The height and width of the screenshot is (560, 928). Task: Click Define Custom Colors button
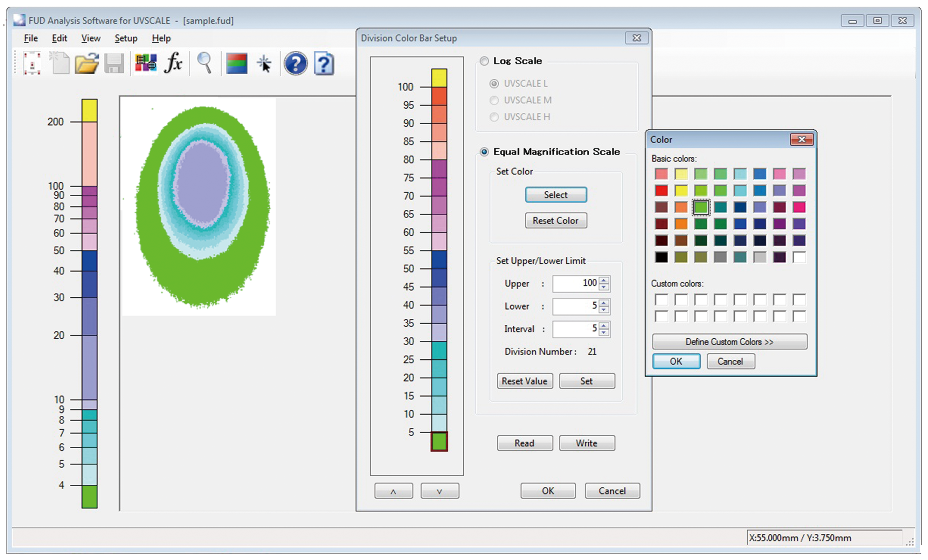[729, 341]
